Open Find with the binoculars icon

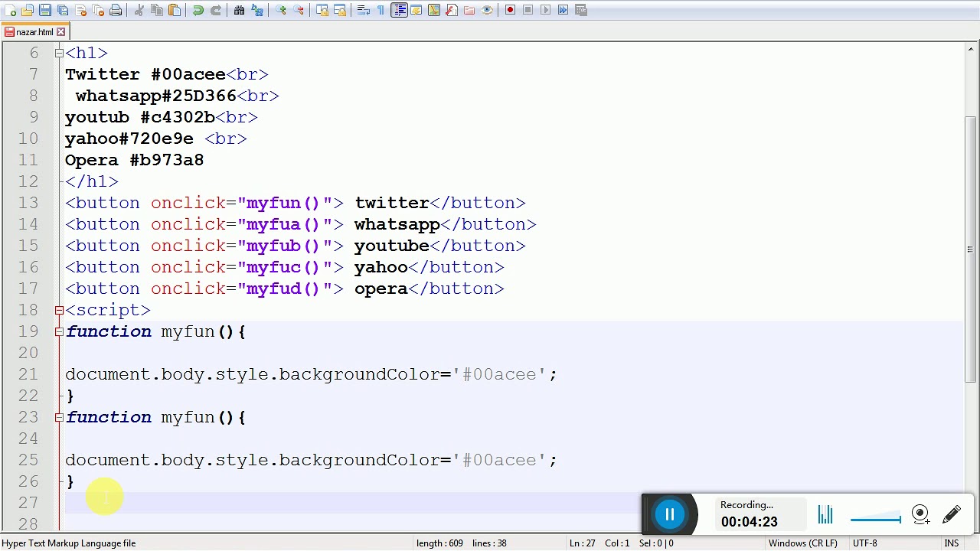tap(240, 10)
